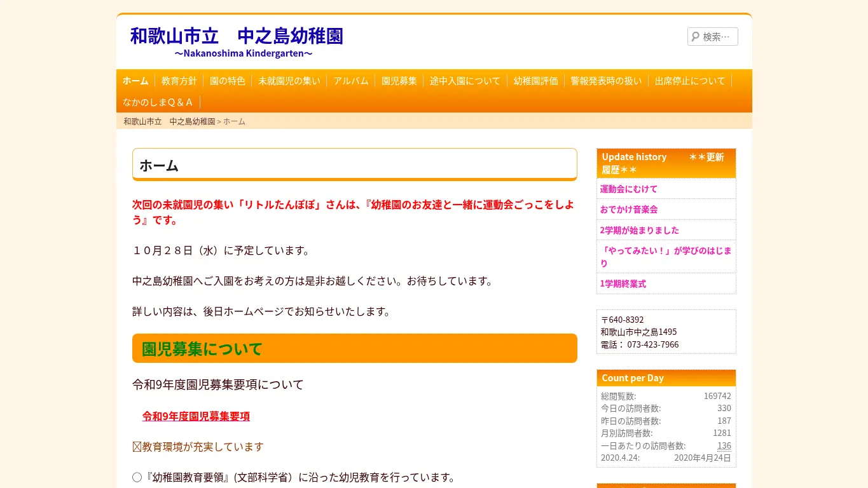The width and height of the screenshot is (868, 488).
Task: Open 途中入園について menu item
Action: coord(465,81)
